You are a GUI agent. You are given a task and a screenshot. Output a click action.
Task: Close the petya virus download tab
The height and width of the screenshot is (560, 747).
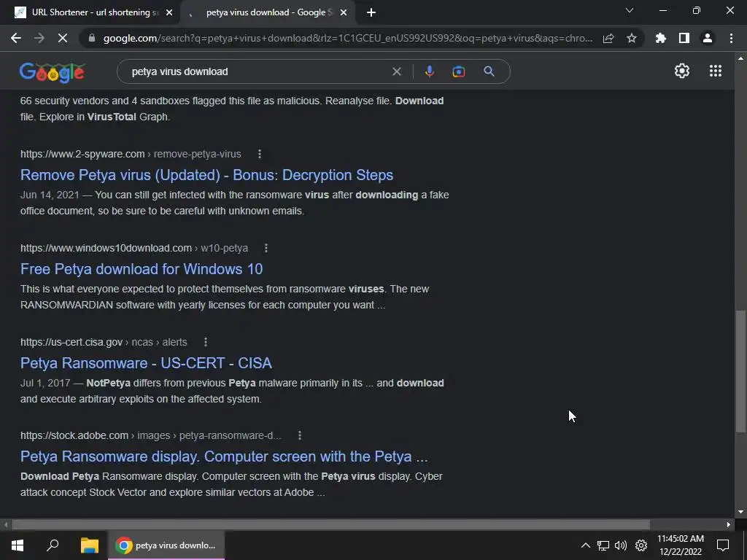coord(344,13)
